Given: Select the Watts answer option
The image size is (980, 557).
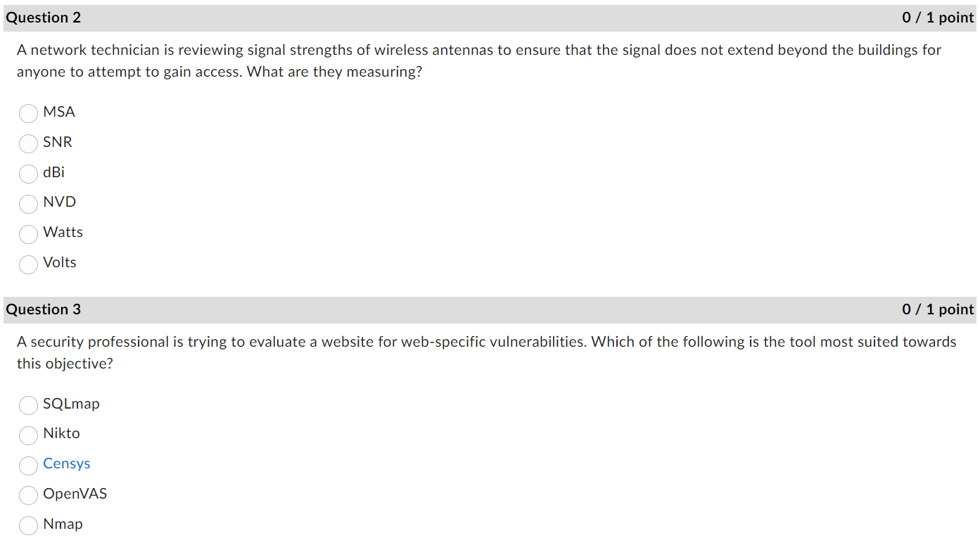Looking at the screenshot, I should point(28,234).
